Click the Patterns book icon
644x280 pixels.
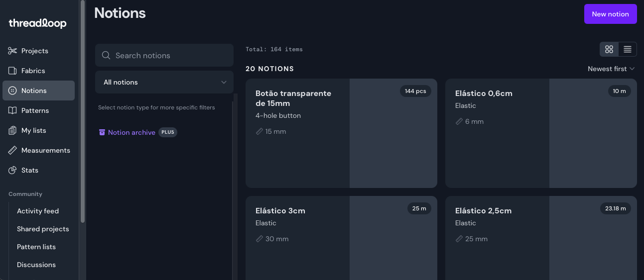click(12, 110)
